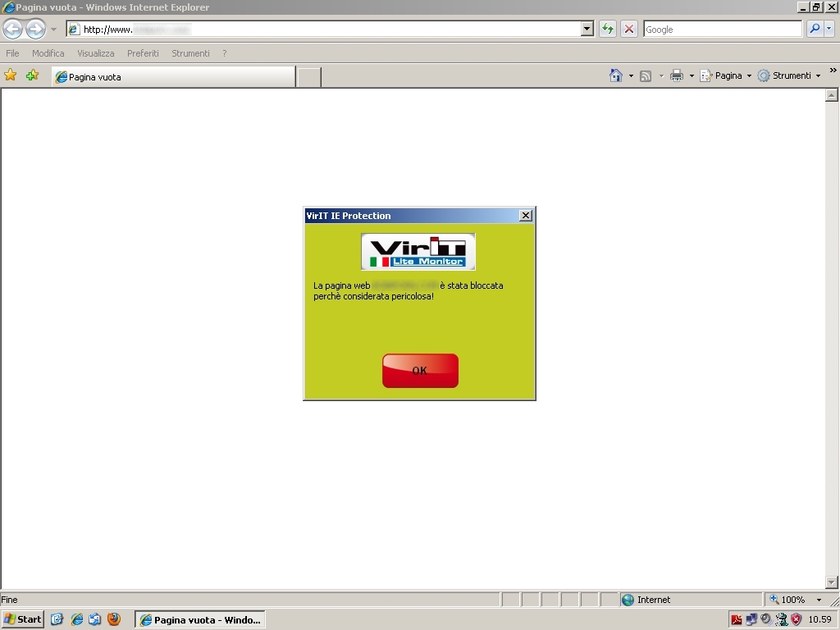The height and width of the screenshot is (630, 840).
Task: Expand the feeds dropdown arrow
Action: 661,75
